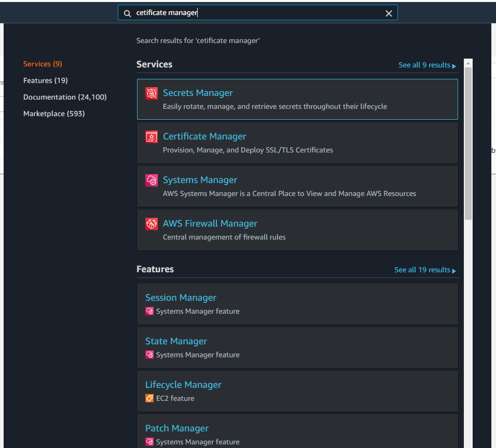Viewport: 496px width, 448px height.
Task: Click the search magnifier icon
Action: [x=127, y=13]
